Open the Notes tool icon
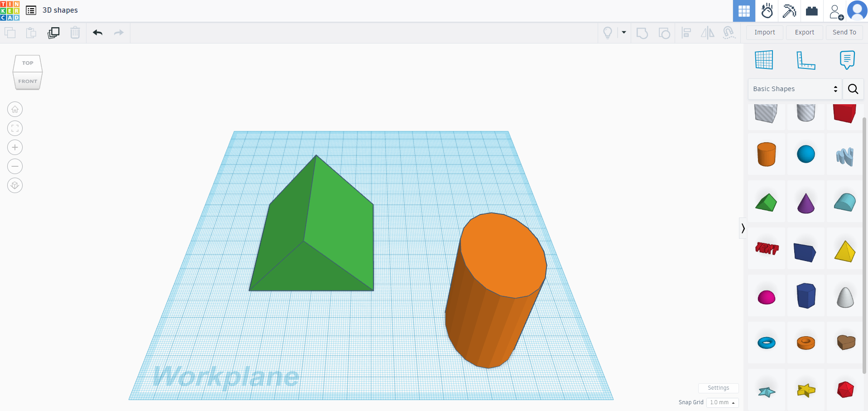The height and width of the screenshot is (411, 868). click(847, 60)
